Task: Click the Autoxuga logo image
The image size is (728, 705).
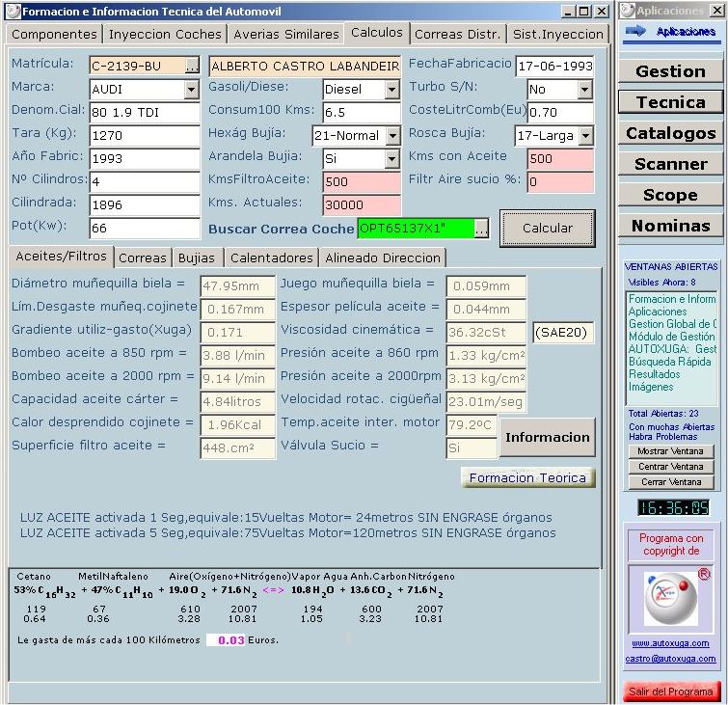Action: (x=671, y=599)
